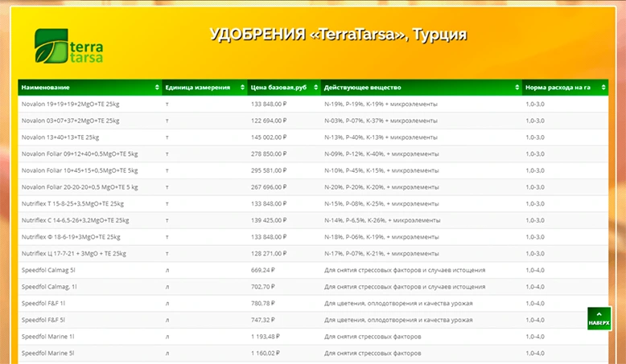
Task: Select Novalon Foliar 10+45+15+0,5MgO+TE 5kg name
Action: point(80,170)
